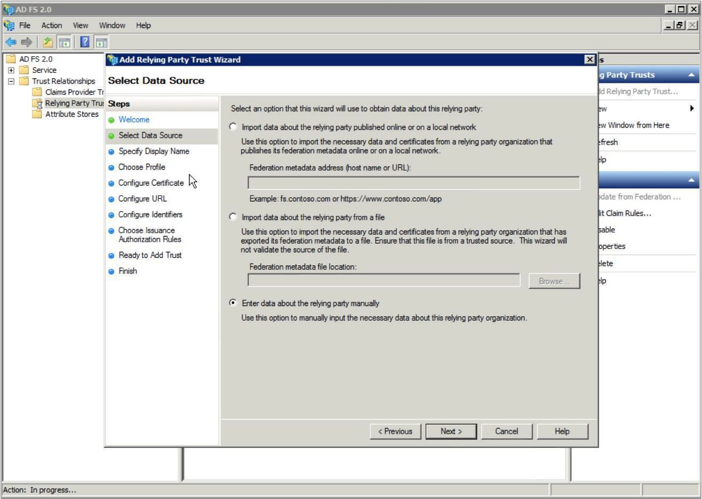Click the Previous button
This screenshot has width=702, height=499.
pyautogui.click(x=395, y=431)
